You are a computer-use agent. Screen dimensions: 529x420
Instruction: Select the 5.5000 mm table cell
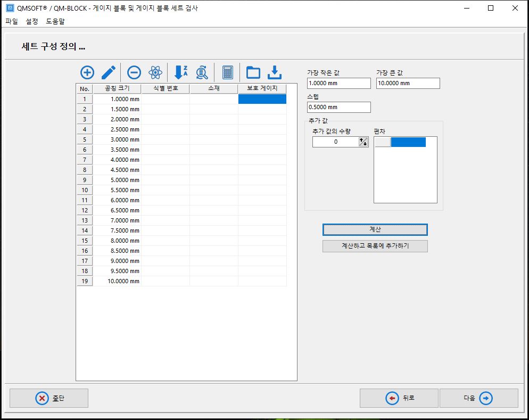[117, 190]
